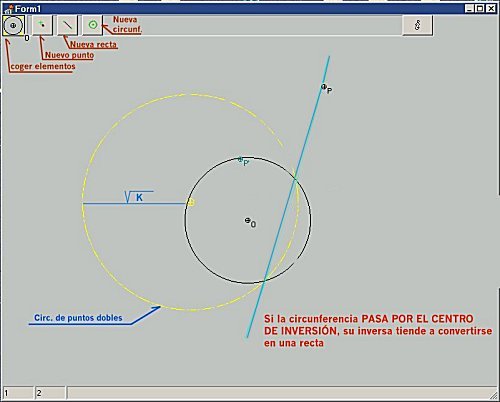
Task: Select point P' on the black circle
Action: pos(240,160)
